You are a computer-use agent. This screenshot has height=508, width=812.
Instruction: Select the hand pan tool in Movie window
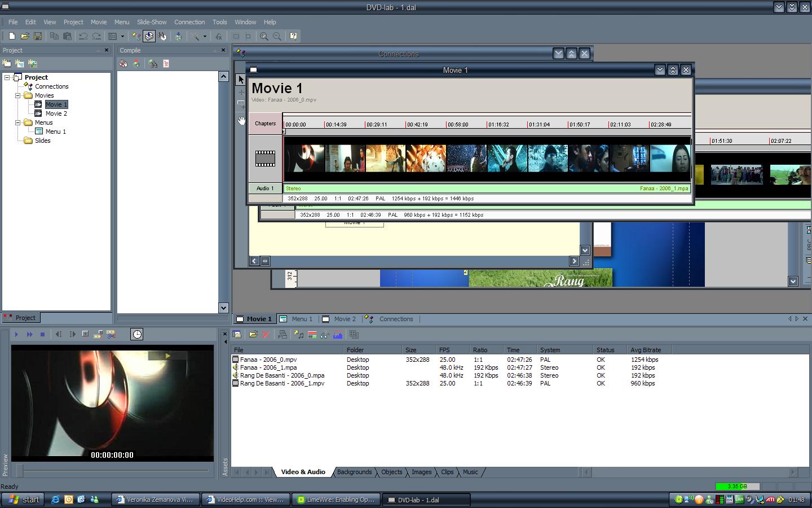click(241, 120)
